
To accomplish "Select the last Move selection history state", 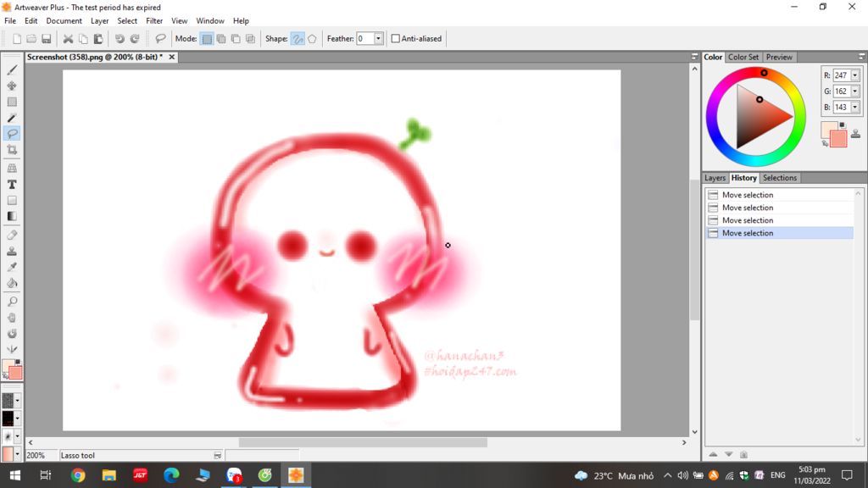I will tap(780, 233).
